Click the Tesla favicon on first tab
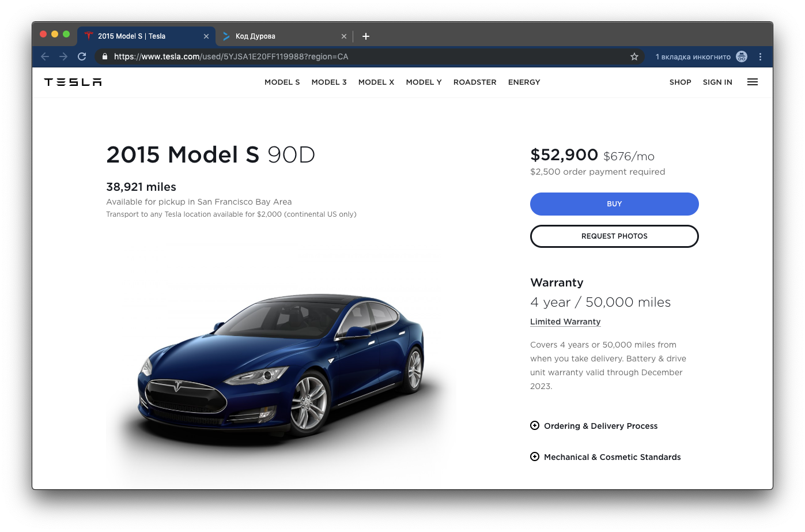 tap(89, 36)
